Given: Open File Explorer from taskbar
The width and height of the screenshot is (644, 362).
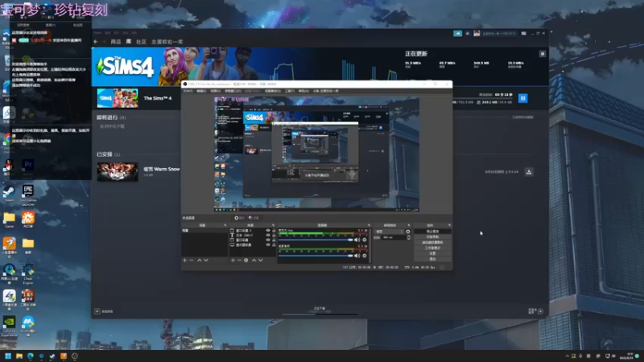Looking at the screenshot, I should click(19, 356).
